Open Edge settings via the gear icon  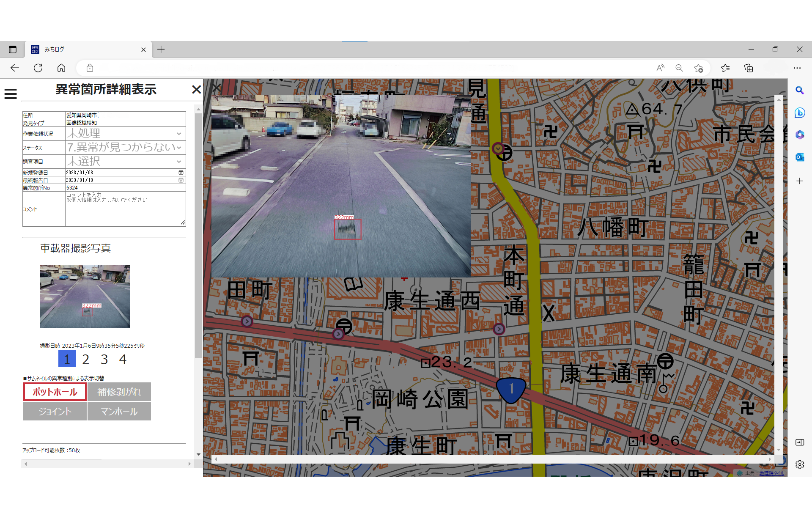(x=799, y=464)
